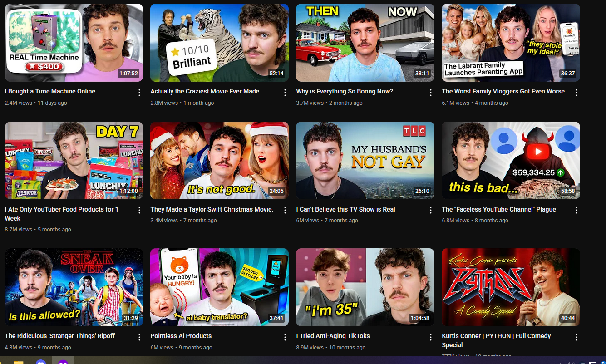Show more actions for 'I Ate Only YouTuber Food Products' video
The width and height of the screenshot is (606, 364).
[139, 210]
